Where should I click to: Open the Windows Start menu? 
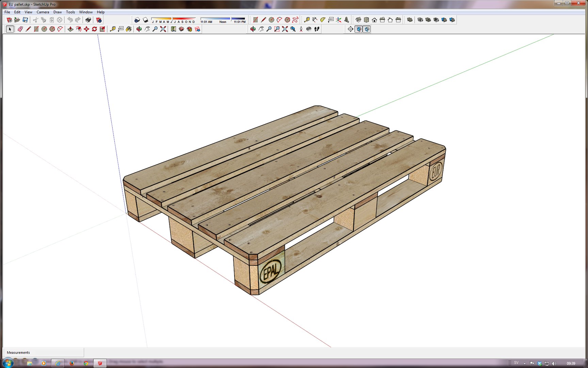point(8,363)
